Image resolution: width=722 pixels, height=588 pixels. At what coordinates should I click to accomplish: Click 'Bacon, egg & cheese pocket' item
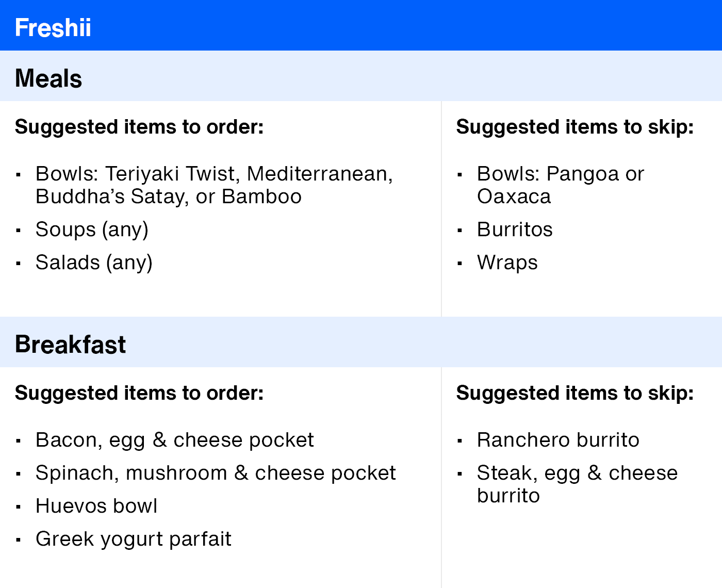pyautogui.click(x=175, y=440)
